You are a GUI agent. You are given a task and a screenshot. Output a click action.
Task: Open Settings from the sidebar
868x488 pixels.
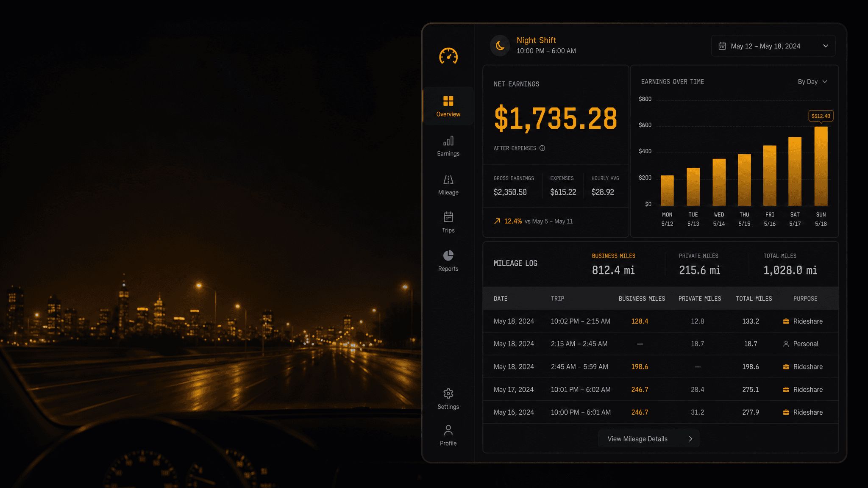[448, 399]
